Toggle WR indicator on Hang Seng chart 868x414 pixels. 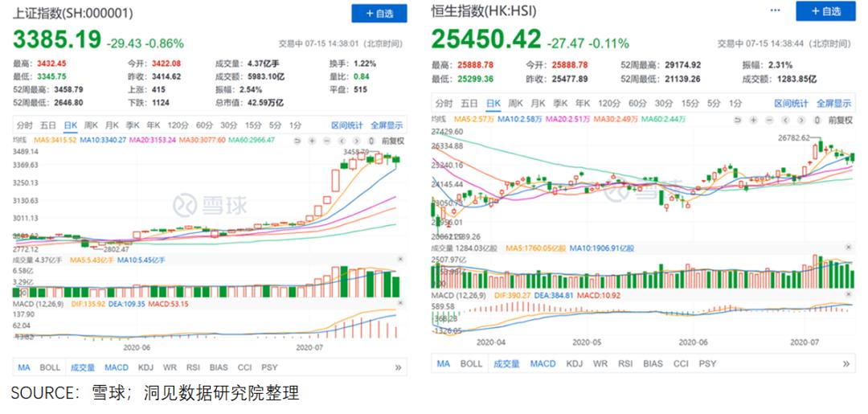pos(600,363)
